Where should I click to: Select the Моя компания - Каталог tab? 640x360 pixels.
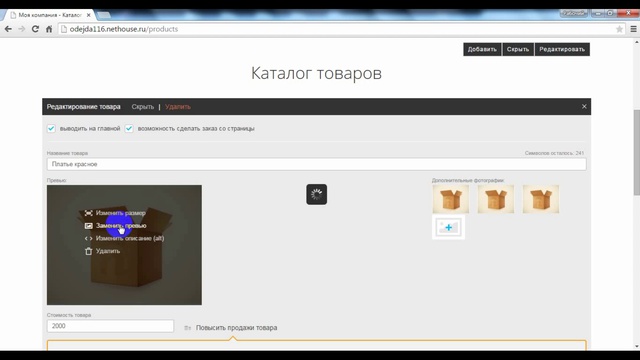pos(50,15)
